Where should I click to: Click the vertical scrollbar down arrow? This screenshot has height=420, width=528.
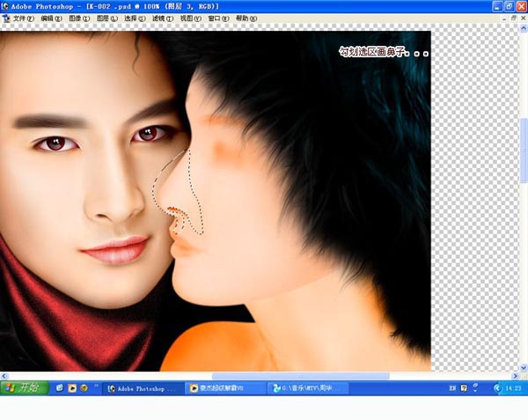[x=524, y=367]
